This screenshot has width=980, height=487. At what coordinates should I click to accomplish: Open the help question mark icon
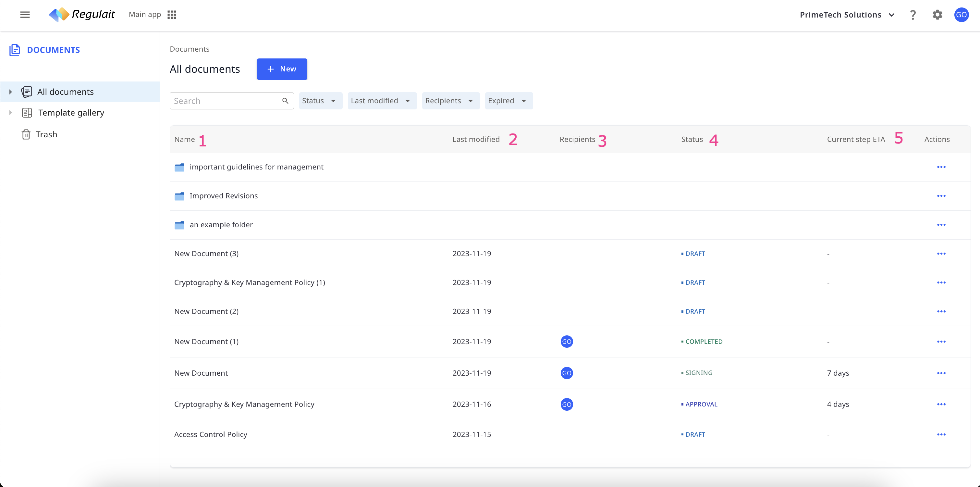point(913,15)
